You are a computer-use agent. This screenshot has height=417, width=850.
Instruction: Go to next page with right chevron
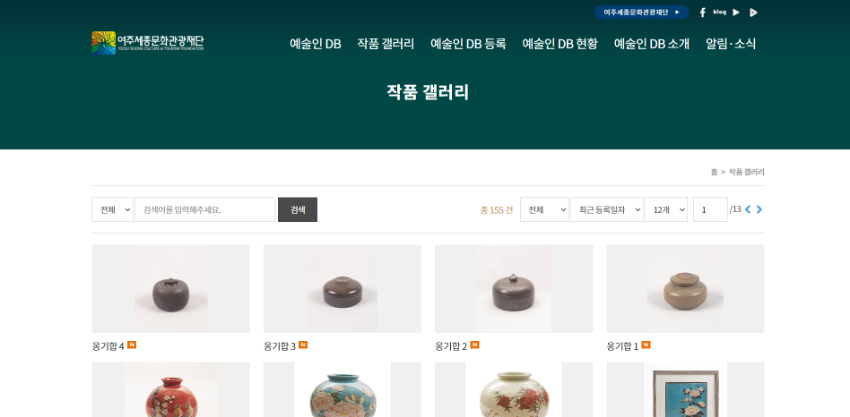(x=759, y=209)
